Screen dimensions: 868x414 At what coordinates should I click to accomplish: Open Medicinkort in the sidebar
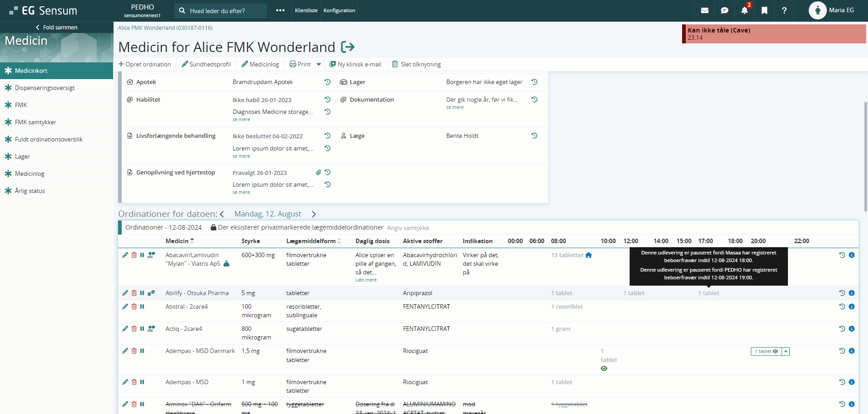(x=57, y=71)
